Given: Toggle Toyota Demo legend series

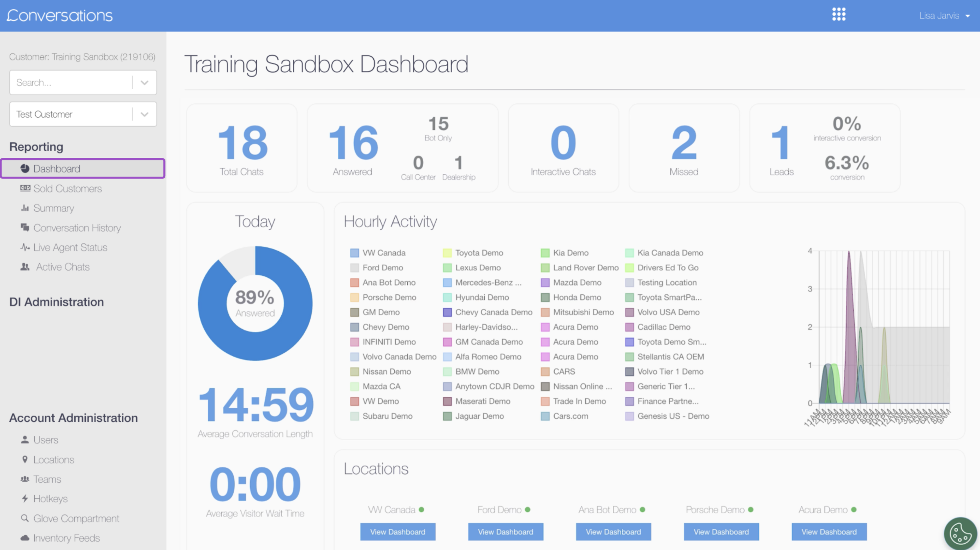Looking at the screenshot, I should (473, 253).
